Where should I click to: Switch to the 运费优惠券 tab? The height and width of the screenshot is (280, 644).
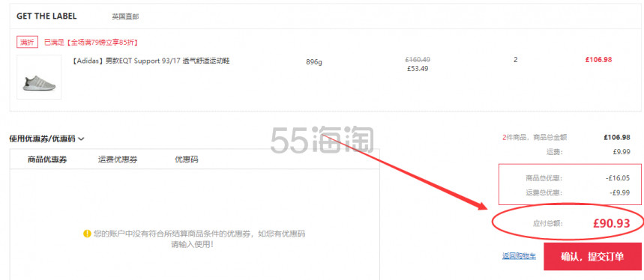pos(118,159)
